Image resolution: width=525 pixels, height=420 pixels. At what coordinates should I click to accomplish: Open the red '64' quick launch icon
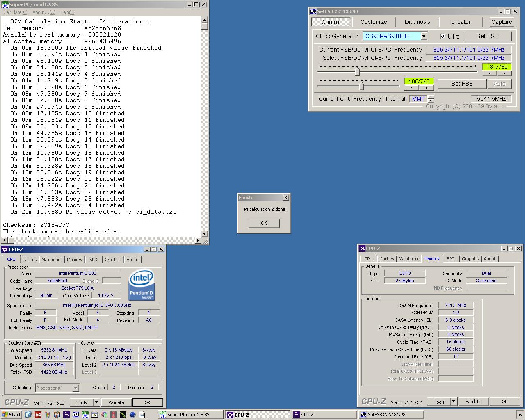coord(38,415)
